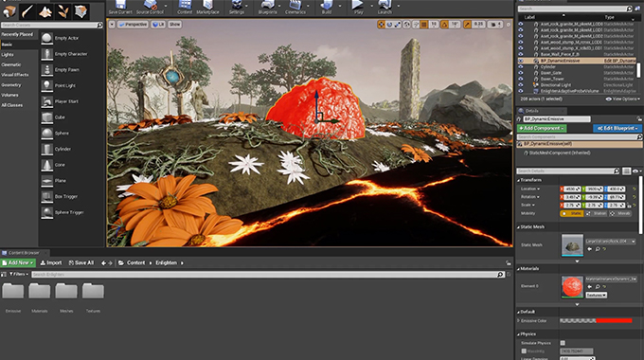Reset Location to default arrow
Screen dimensions: 644x360
tap(635, 189)
